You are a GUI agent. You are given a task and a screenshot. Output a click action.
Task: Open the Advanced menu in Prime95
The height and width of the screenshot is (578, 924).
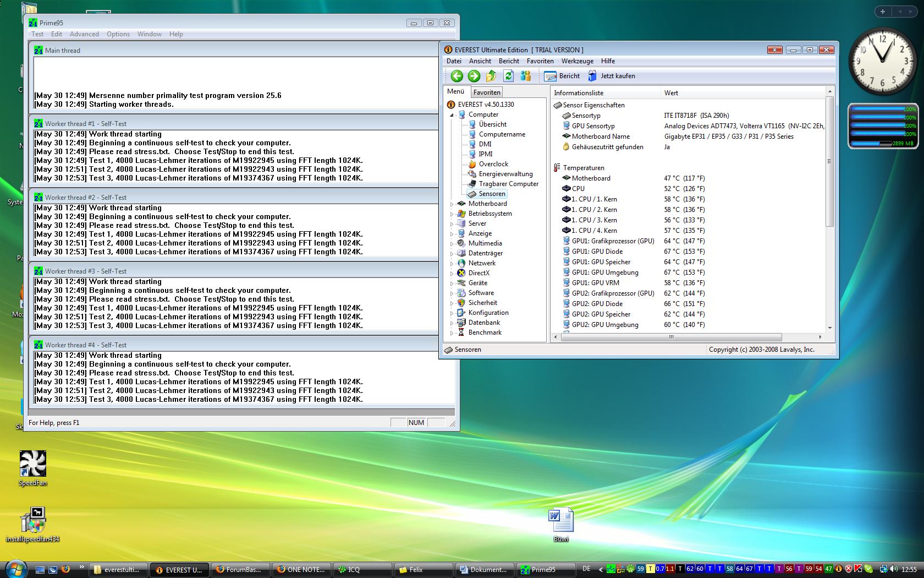click(x=84, y=34)
